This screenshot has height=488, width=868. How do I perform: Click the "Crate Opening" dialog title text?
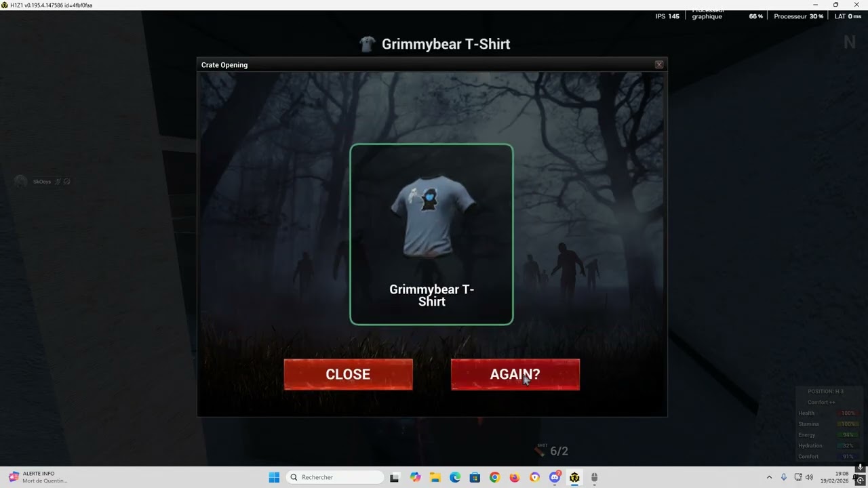point(224,65)
